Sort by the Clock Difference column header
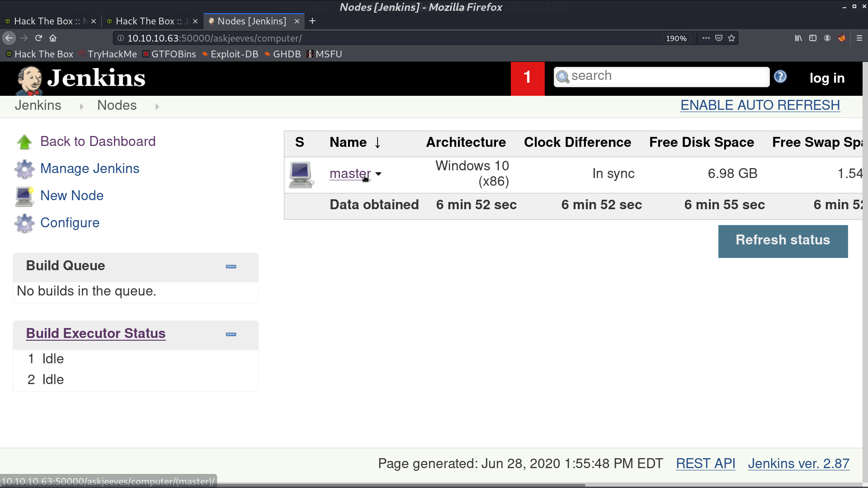Screen dimensions: 868x488 [x=577, y=142]
